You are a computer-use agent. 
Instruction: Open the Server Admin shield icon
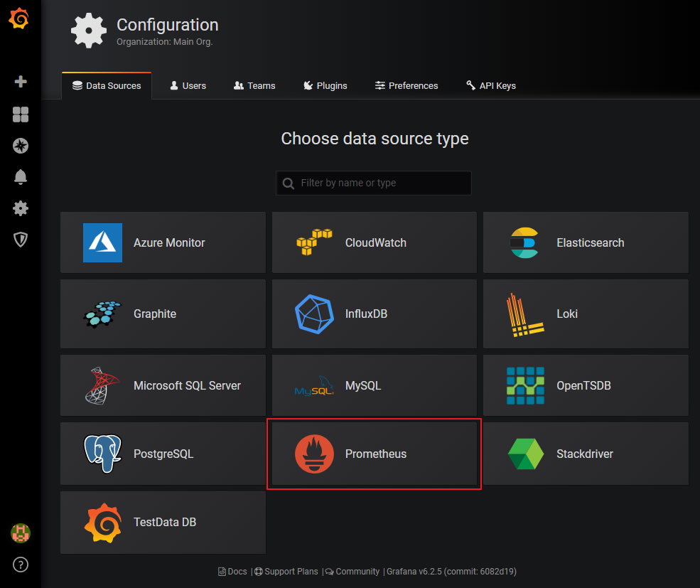(x=21, y=240)
